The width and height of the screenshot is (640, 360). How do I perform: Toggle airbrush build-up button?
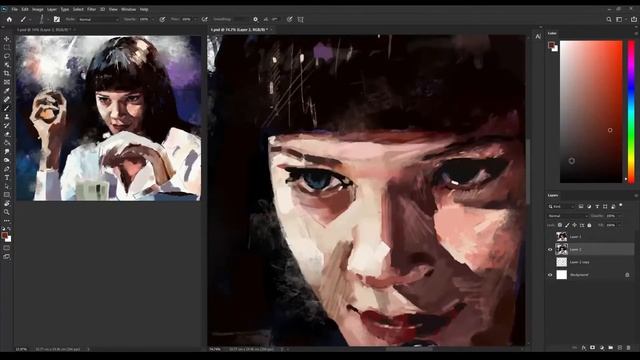coord(204,19)
